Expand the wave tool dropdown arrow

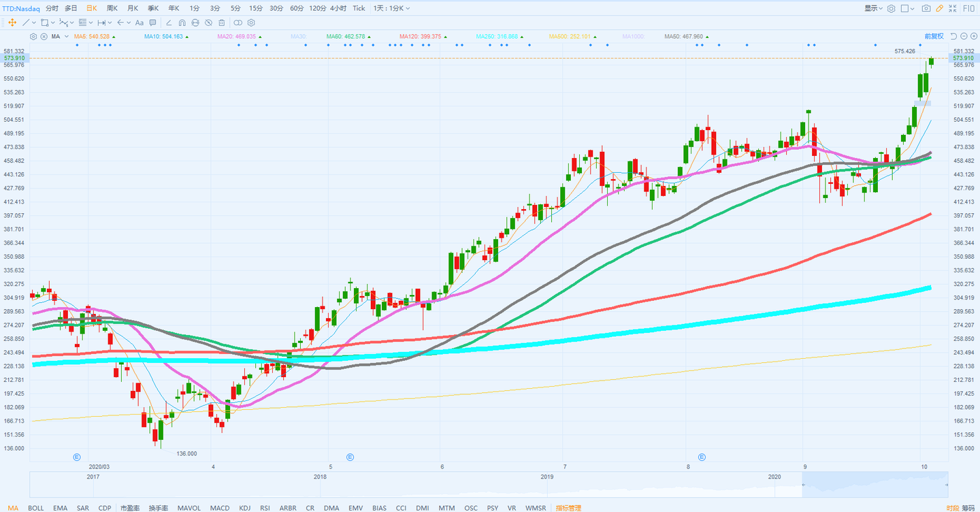tap(71, 22)
